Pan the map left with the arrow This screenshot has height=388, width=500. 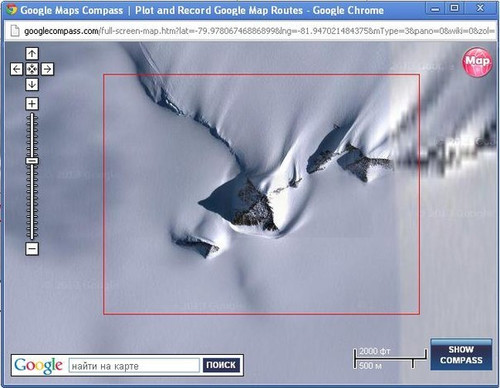[17, 69]
